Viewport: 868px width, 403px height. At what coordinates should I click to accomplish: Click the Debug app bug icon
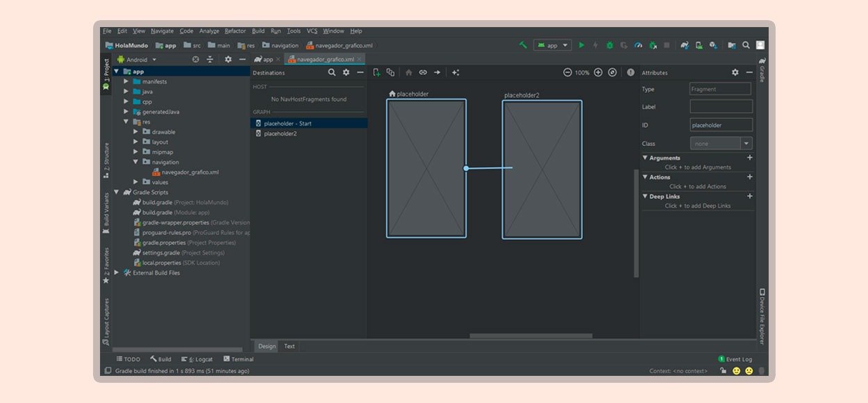pyautogui.click(x=610, y=45)
